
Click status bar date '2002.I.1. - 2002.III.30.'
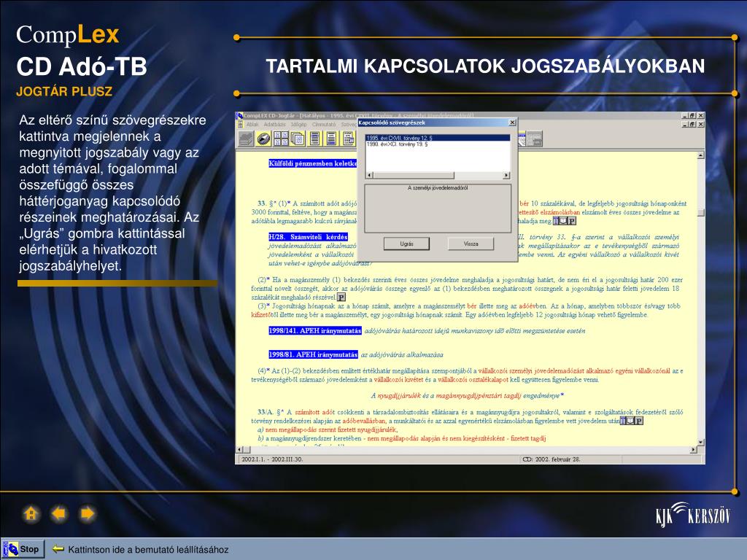pyautogui.click(x=272, y=459)
